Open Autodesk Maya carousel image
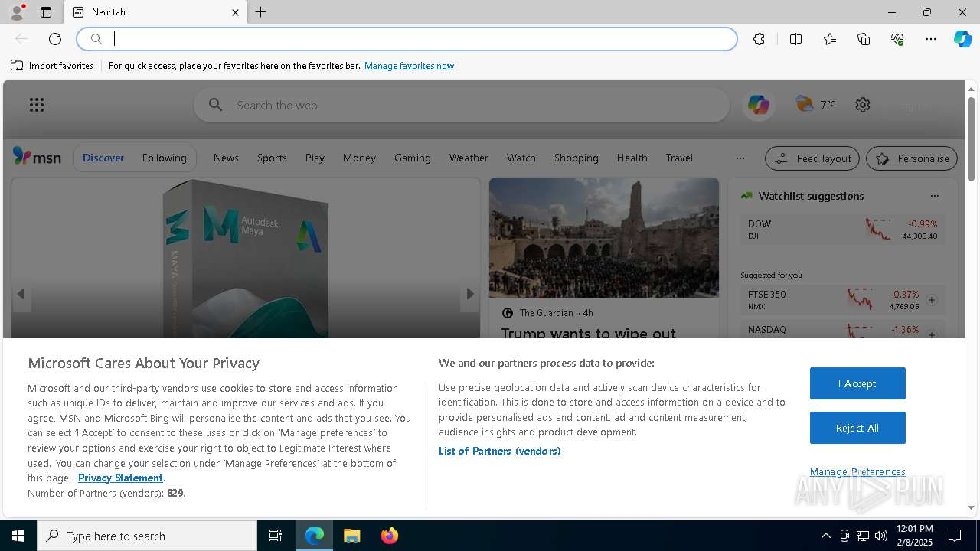This screenshot has height=551, width=980. pyautogui.click(x=246, y=258)
